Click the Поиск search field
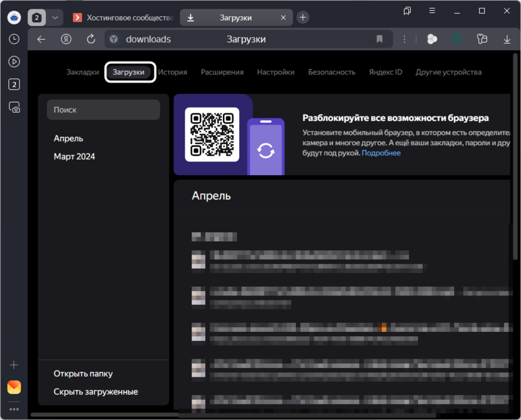The width and height of the screenshot is (521, 420). pyautogui.click(x=103, y=110)
